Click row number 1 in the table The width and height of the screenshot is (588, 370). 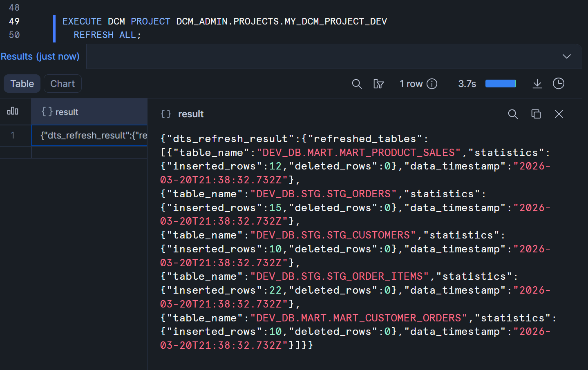coord(13,136)
